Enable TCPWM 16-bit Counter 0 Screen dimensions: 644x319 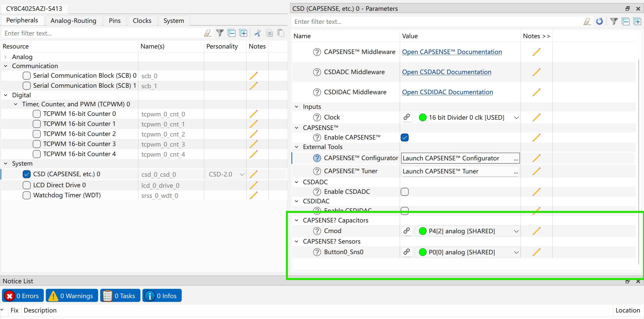(37, 114)
